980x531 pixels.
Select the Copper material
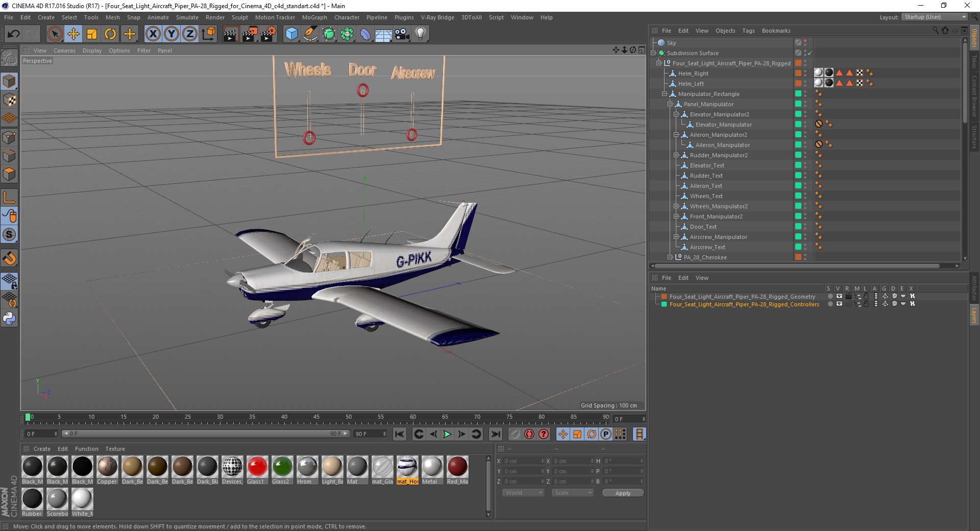[107, 470]
